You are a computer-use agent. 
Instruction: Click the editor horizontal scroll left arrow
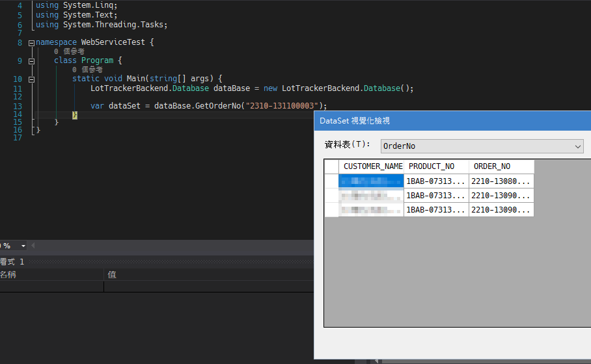(34, 246)
